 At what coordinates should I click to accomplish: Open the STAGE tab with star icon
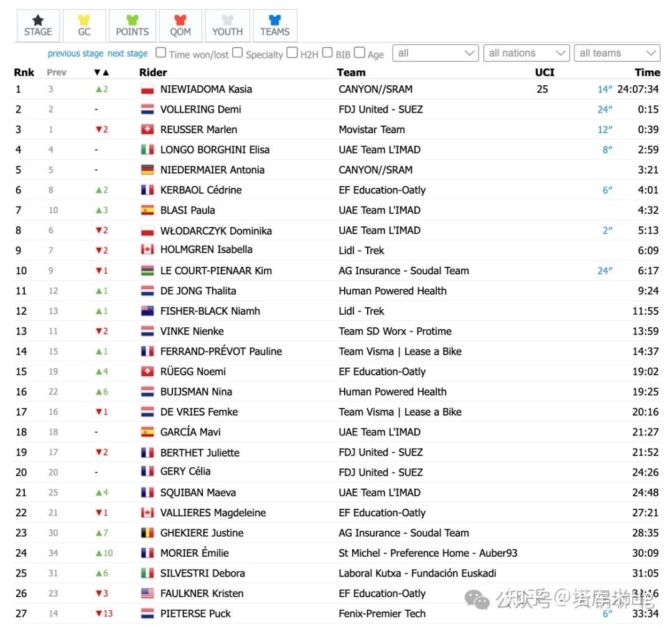tap(38, 26)
